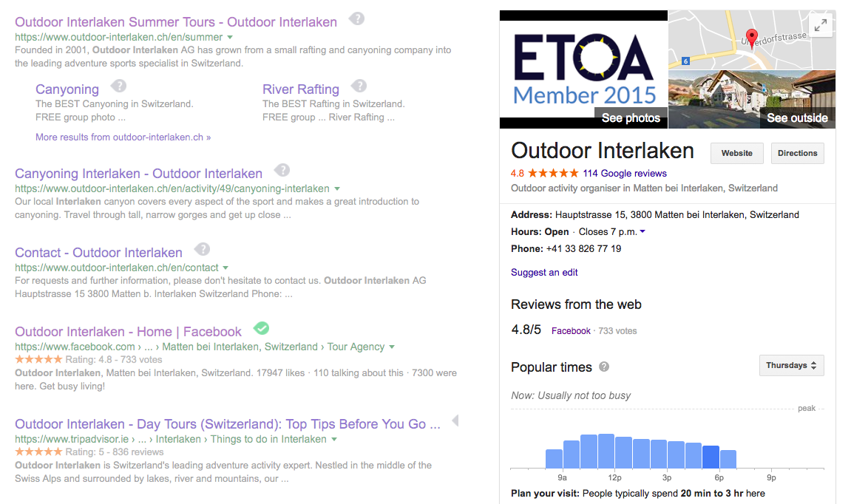The height and width of the screenshot is (504, 851).
Task: Click the badge icon next to Canyoning sitelink
Action: 118,86
